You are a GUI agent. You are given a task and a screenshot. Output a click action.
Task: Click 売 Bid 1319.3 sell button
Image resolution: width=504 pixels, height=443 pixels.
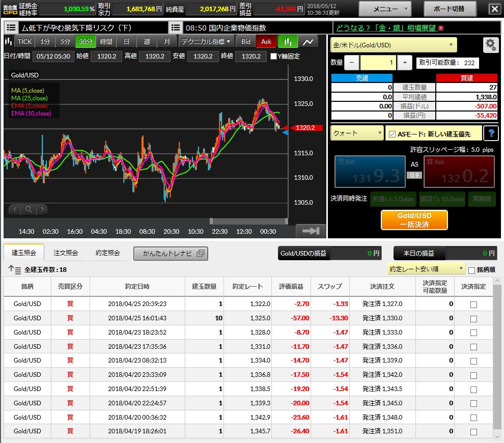click(370, 172)
